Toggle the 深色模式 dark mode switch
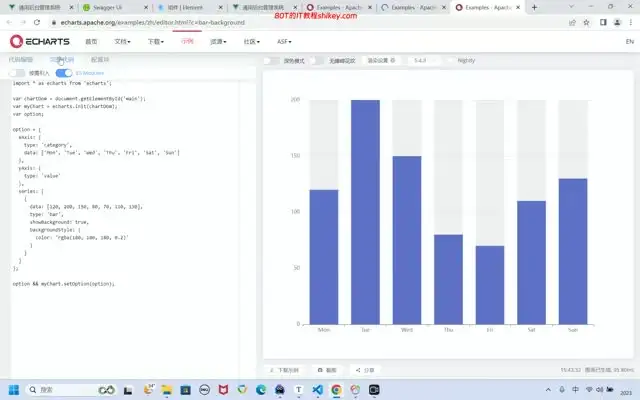The height and width of the screenshot is (400, 640). (272, 60)
